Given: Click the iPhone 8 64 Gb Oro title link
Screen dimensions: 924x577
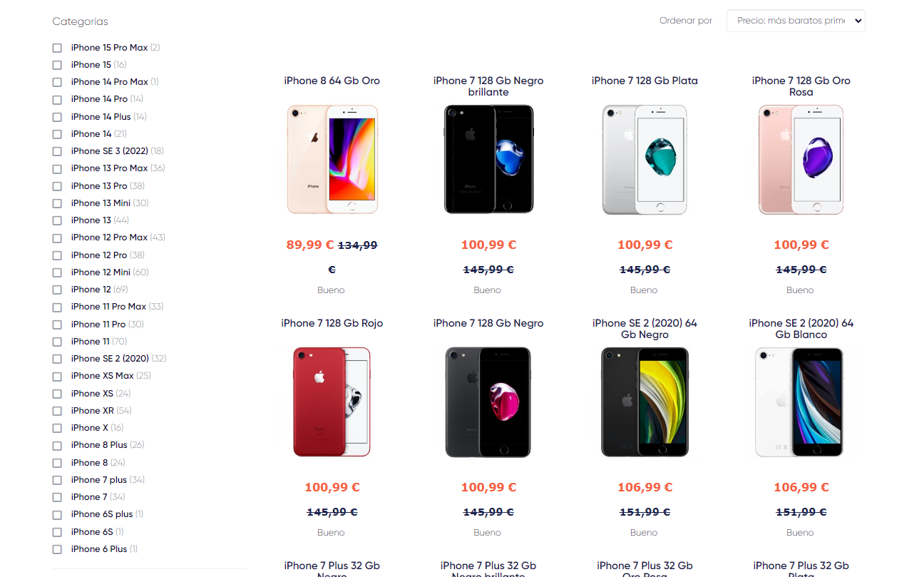Looking at the screenshot, I should click(332, 81).
